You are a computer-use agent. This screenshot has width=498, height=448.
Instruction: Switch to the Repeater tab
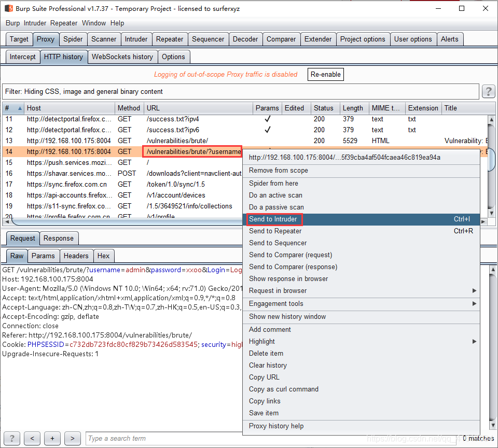click(170, 39)
